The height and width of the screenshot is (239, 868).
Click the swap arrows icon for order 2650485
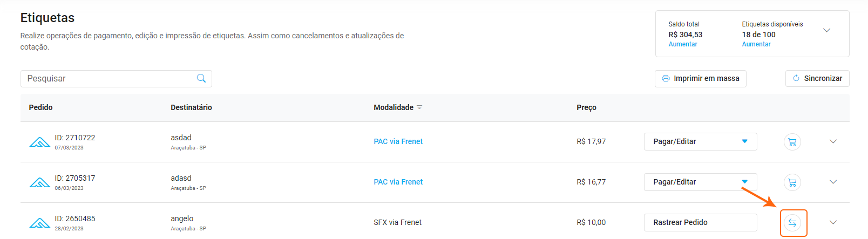coord(792,223)
